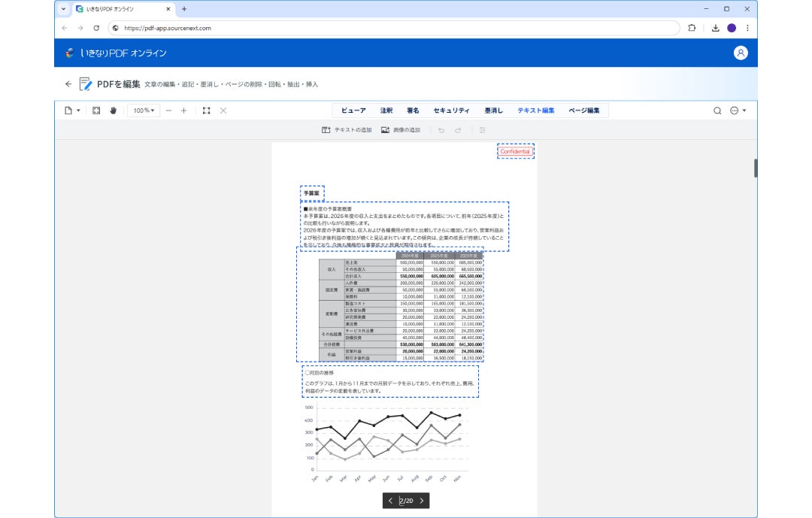Screen dimensions: 812x518
Task: Click the browser address bar URL
Action: (x=168, y=28)
